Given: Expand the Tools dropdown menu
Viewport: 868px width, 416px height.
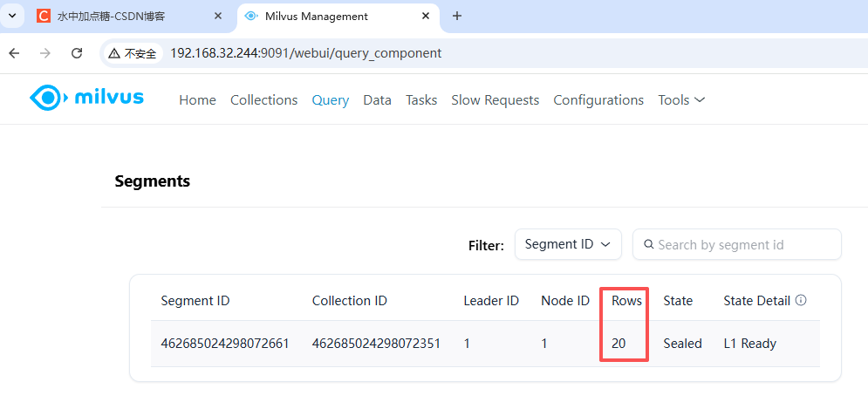Looking at the screenshot, I should point(681,100).
